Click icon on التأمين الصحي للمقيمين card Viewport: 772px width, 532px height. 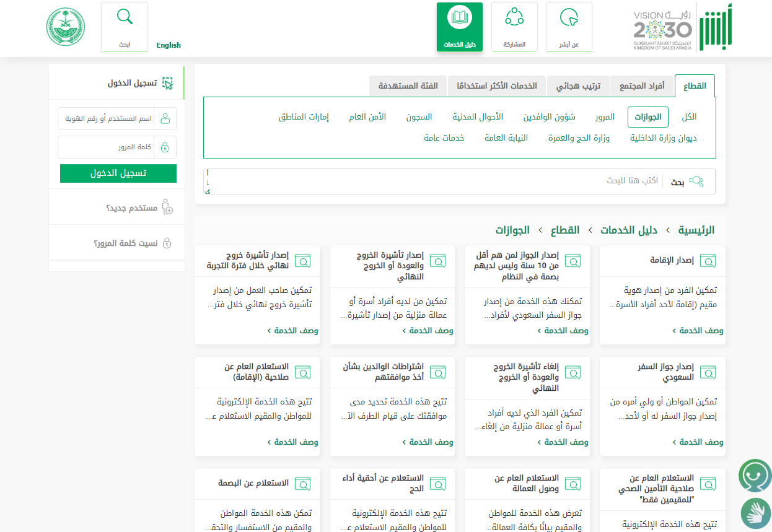tap(709, 484)
